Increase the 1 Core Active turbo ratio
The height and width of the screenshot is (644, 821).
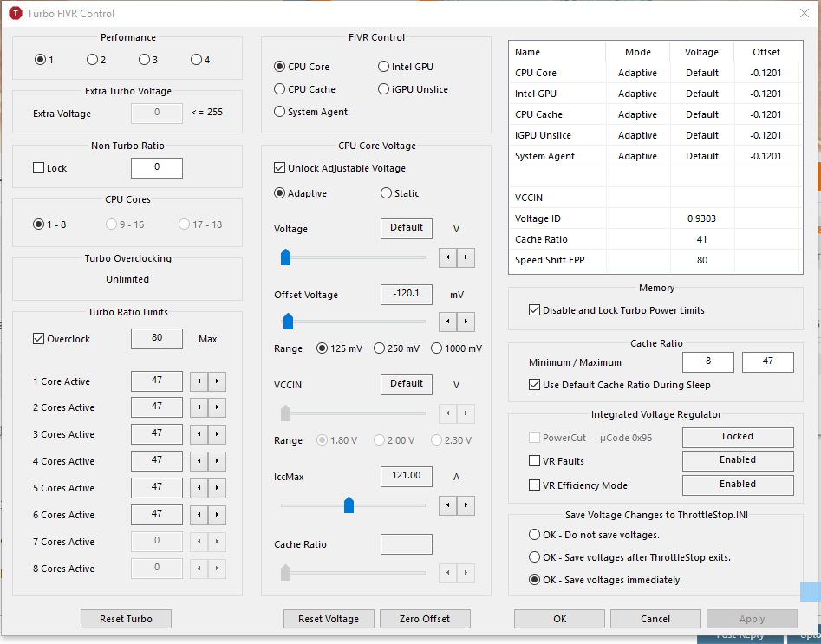[217, 381]
